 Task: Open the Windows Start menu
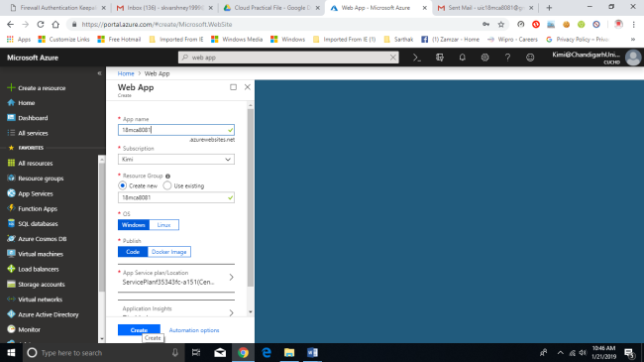coord(11,353)
